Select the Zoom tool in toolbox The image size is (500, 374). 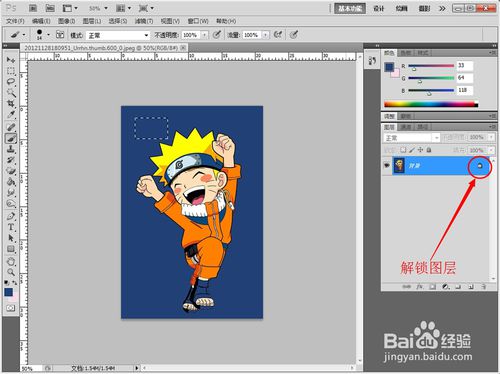coord(11,272)
